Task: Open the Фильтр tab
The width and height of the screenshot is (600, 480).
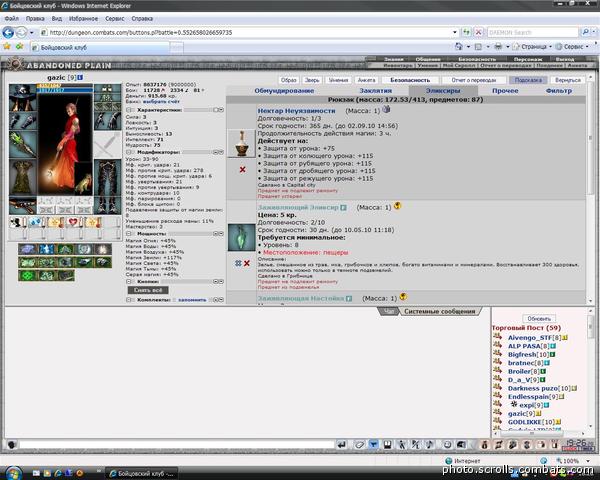Action: click(559, 91)
